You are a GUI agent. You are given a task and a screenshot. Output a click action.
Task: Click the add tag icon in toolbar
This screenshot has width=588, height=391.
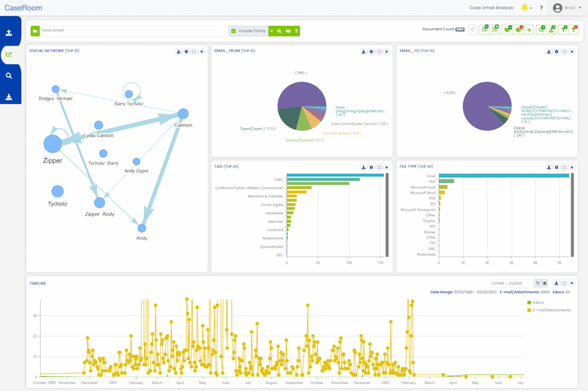507,30
